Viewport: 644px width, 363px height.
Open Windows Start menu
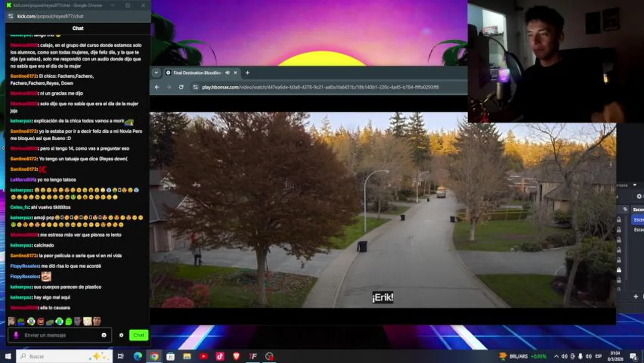tap(8, 356)
